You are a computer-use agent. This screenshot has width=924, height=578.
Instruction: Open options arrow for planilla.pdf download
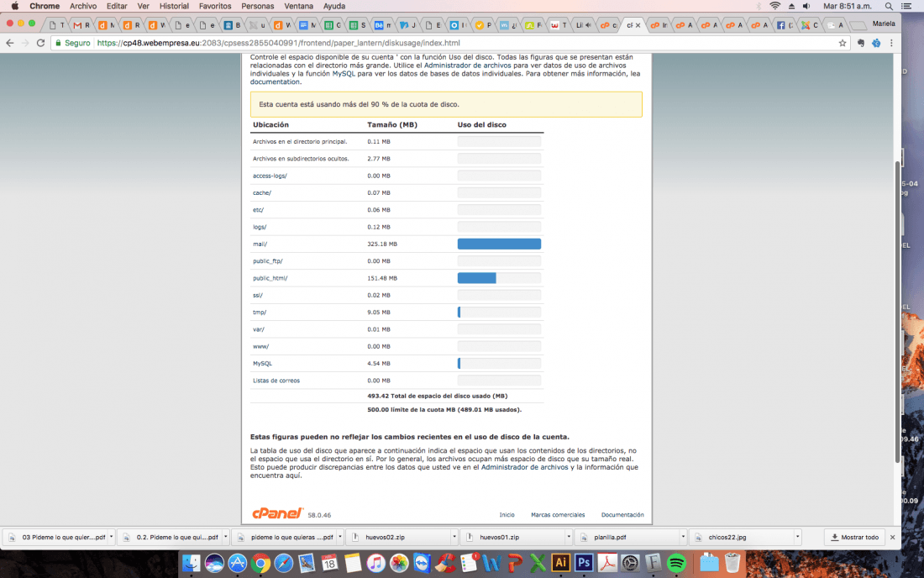[x=683, y=537]
